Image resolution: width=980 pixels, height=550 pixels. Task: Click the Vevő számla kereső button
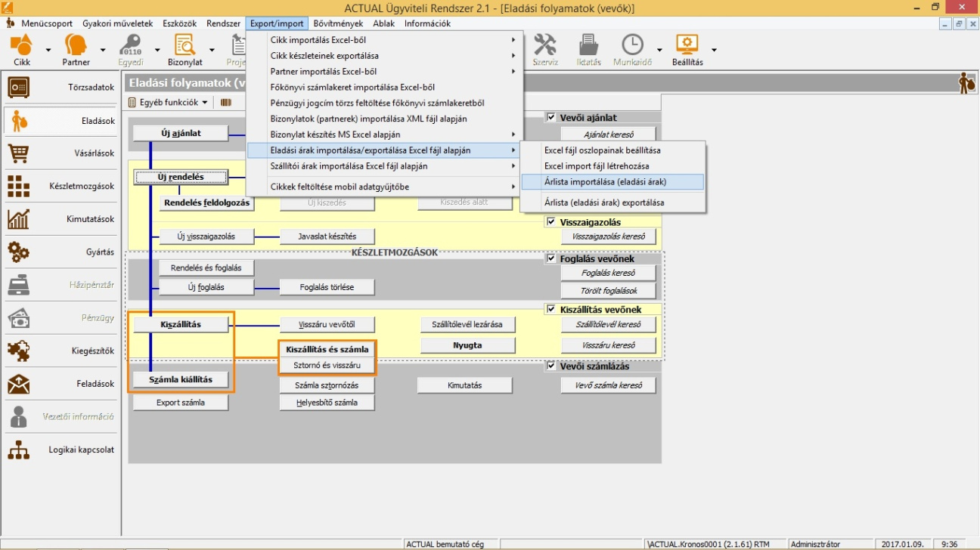point(608,385)
